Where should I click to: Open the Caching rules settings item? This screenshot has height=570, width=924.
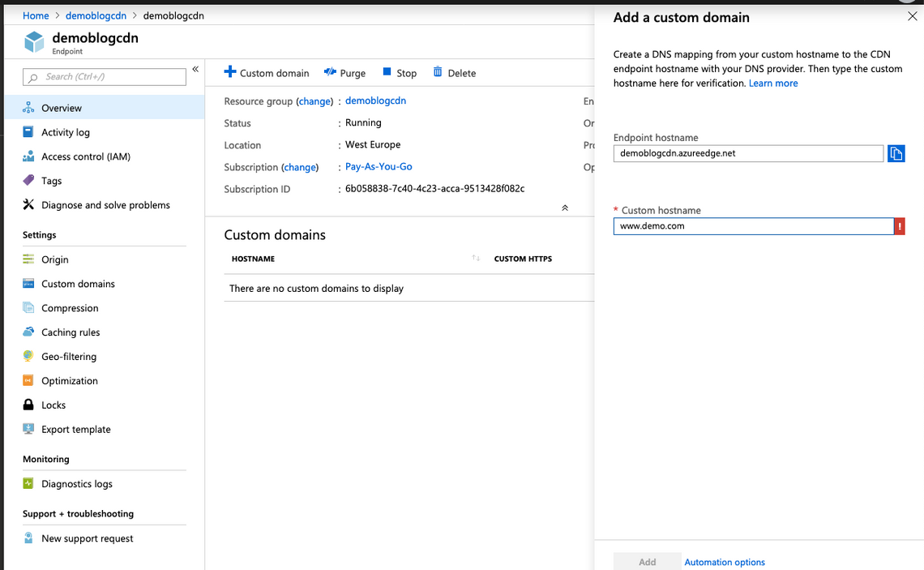105,332
